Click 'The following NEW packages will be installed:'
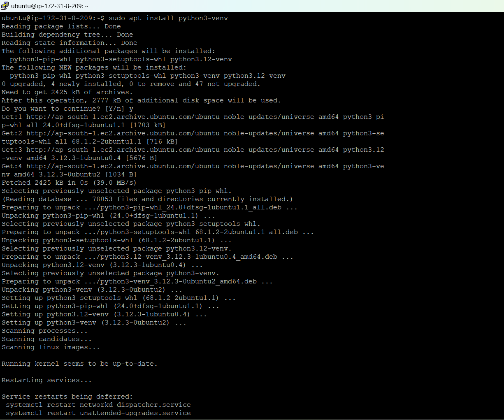Viewport: 504px width, 420px height. pos(94,67)
